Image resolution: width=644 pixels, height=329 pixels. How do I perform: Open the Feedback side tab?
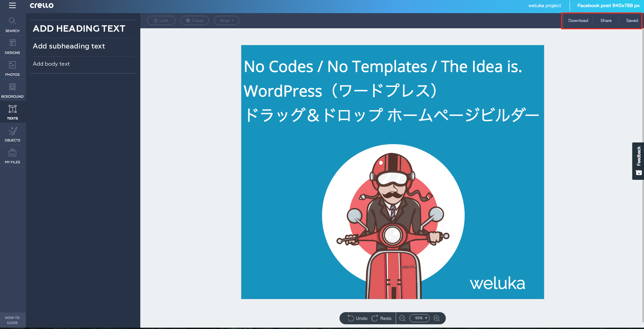(638, 161)
